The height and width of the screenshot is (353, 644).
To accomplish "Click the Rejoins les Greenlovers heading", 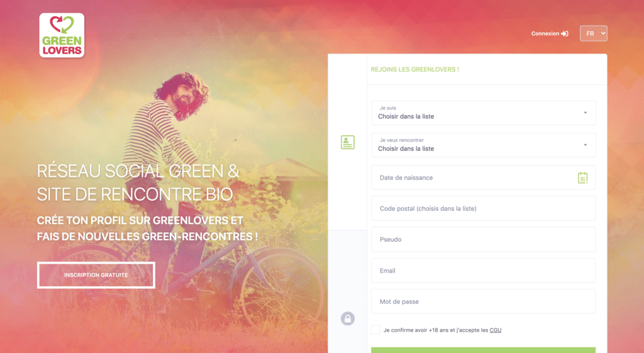I will tap(415, 69).
